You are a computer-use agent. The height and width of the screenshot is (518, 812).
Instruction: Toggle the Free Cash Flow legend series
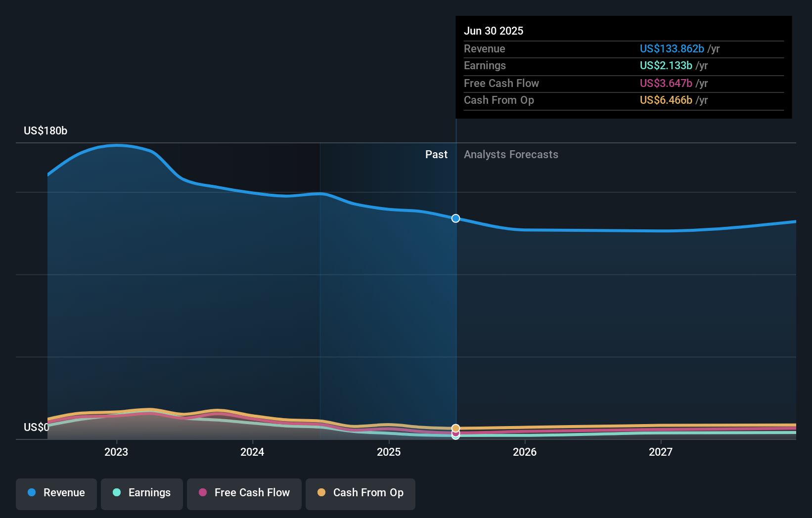pyautogui.click(x=244, y=493)
